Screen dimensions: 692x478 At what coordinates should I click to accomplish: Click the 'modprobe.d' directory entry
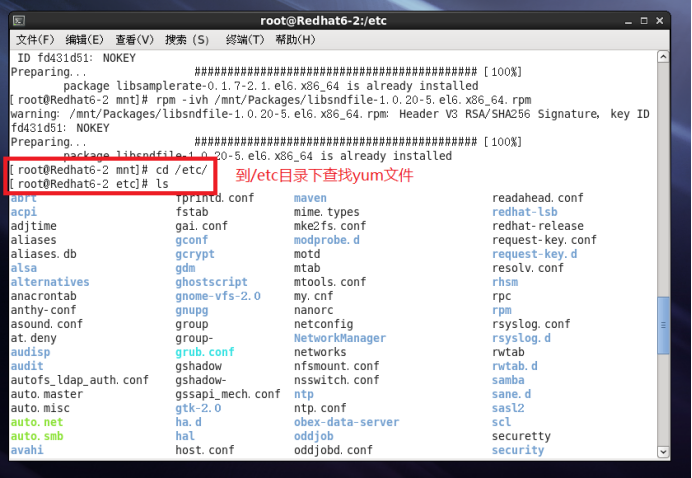[x=327, y=240]
